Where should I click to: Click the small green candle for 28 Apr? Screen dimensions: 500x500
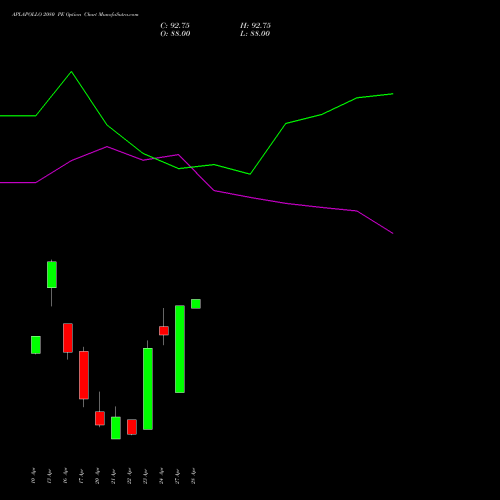click(196, 304)
